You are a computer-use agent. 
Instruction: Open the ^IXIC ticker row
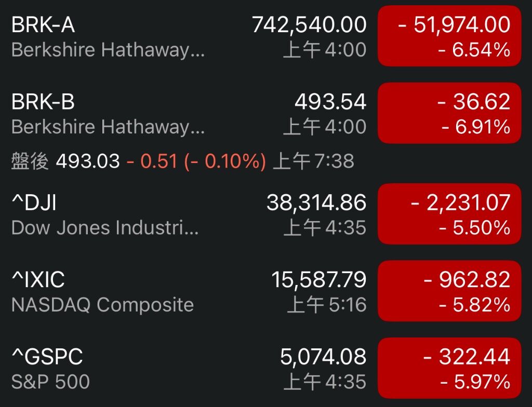point(266,291)
